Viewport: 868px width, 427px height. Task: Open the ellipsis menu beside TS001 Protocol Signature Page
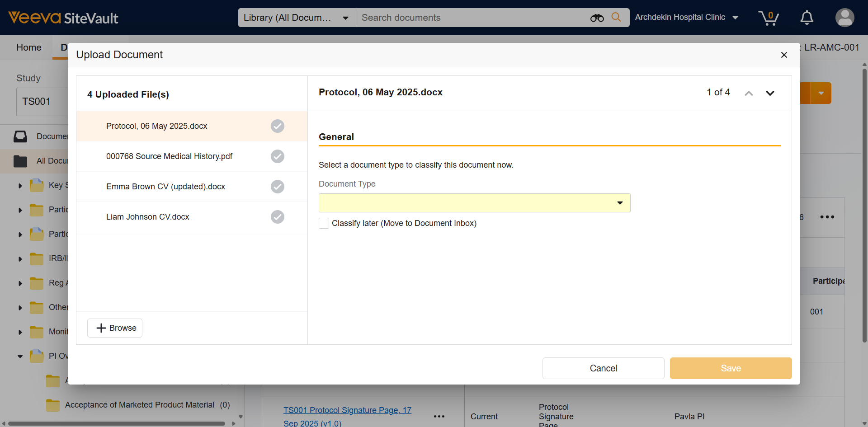click(439, 416)
